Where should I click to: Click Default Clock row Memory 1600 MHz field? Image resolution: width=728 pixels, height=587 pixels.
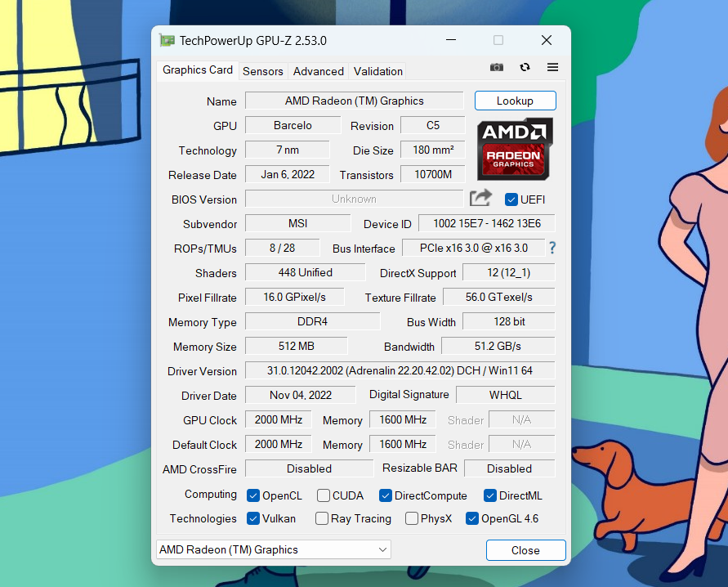403,445
